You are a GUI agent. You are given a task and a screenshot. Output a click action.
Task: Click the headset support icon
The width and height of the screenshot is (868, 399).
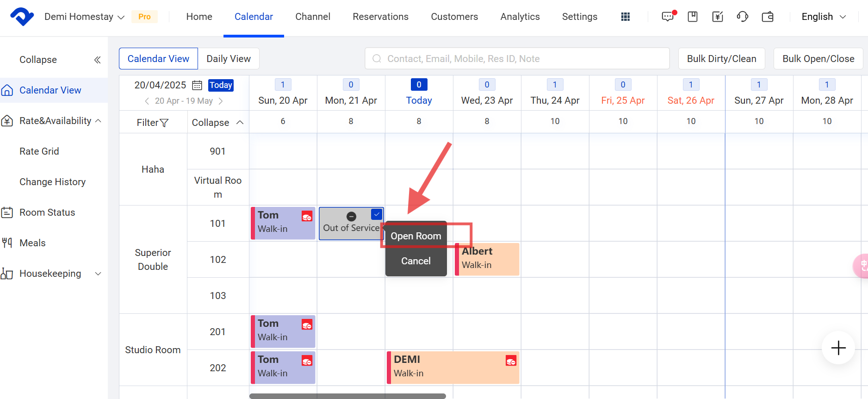coord(742,17)
